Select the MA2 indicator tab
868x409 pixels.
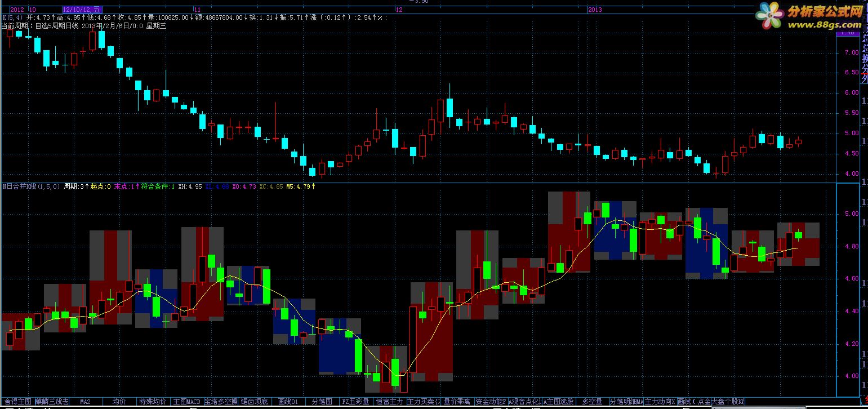85,402
